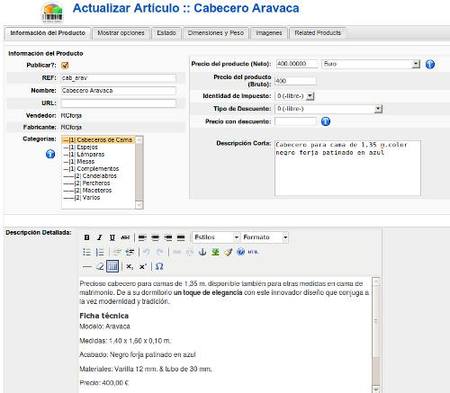Apply superscript formatting
The width and height of the screenshot is (450, 393).
click(143, 267)
